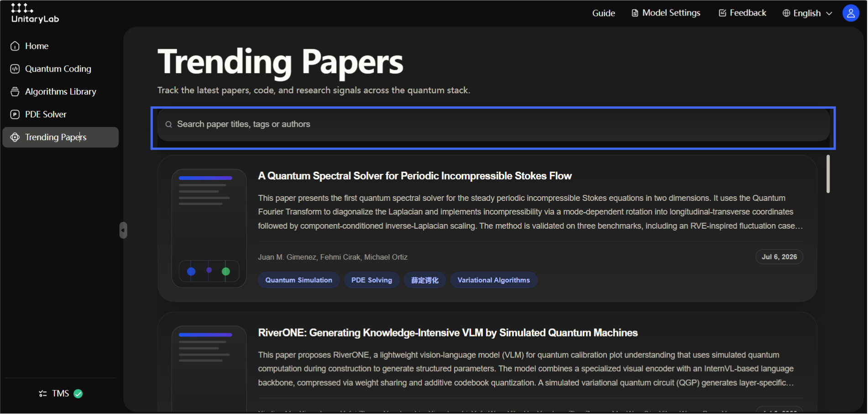Click the TMS settings list icon
Viewport: 868px width, 414px height.
point(43,393)
